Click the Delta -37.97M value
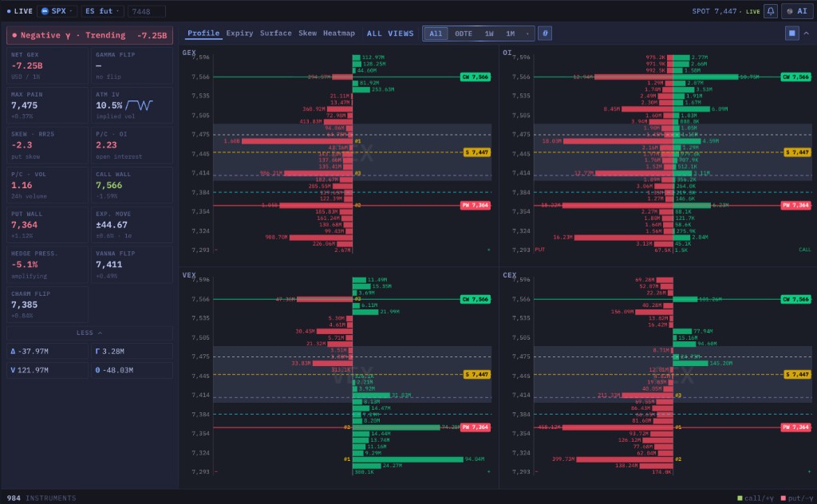Screen dimensions: 817x504 pyautogui.click(x=47, y=352)
